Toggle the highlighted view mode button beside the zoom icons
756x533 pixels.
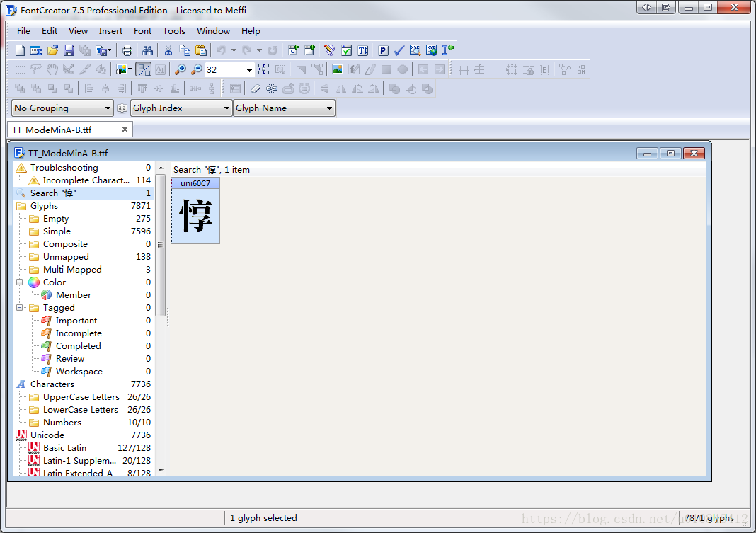tap(143, 69)
